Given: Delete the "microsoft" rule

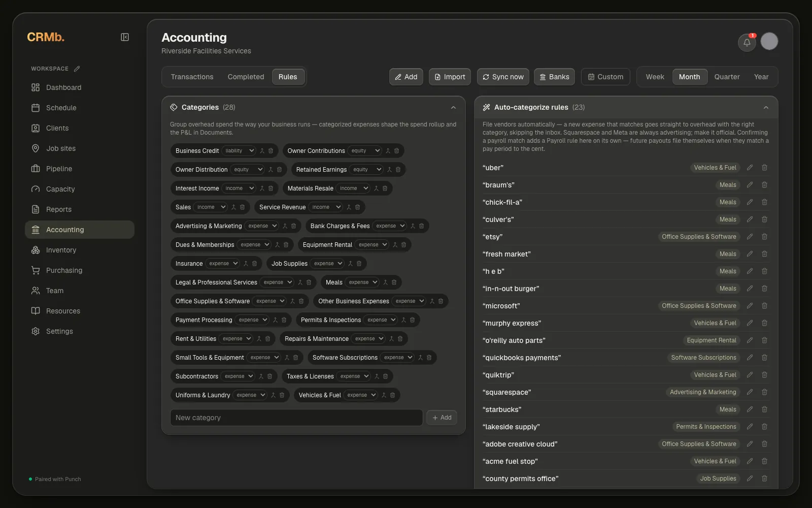Looking at the screenshot, I should [764, 306].
